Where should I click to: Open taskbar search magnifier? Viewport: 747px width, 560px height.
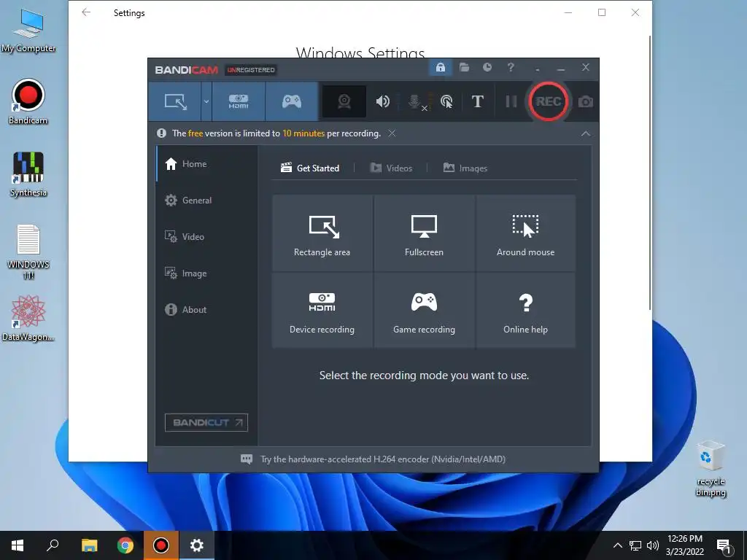(x=53, y=545)
